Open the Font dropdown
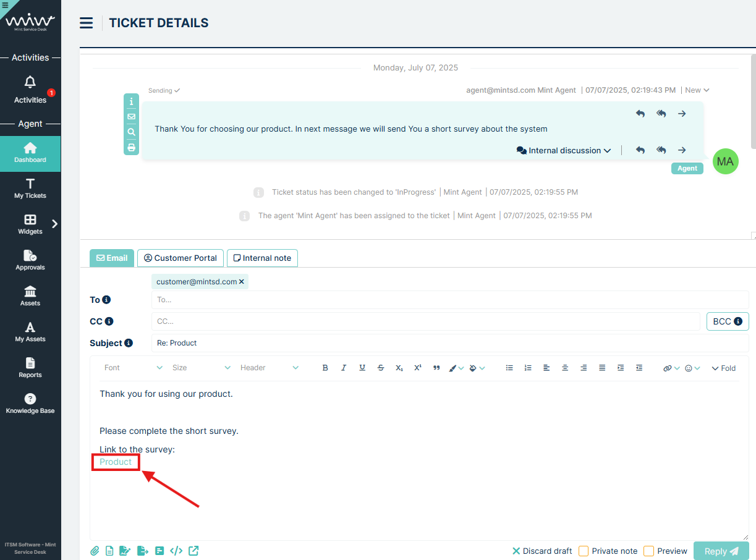Image resolution: width=756 pixels, height=560 pixels. [133, 368]
